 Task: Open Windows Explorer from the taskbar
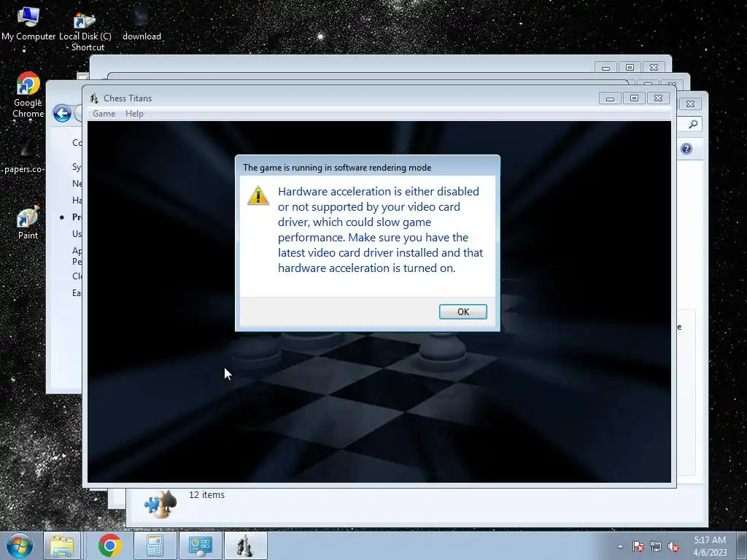pyautogui.click(x=62, y=545)
